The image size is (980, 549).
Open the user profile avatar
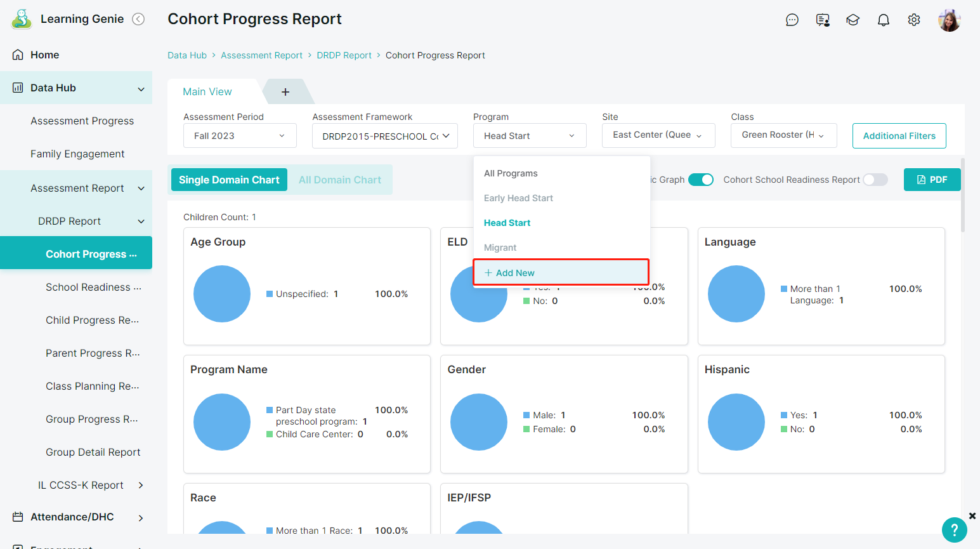tap(949, 20)
